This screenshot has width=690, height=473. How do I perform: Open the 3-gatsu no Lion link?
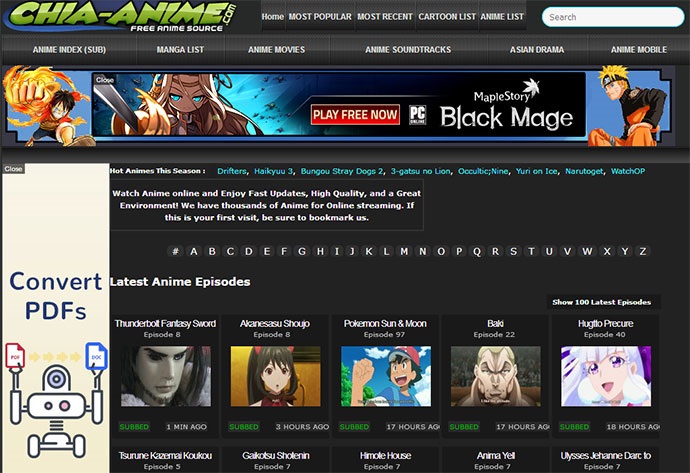click(x=421, y=171)
